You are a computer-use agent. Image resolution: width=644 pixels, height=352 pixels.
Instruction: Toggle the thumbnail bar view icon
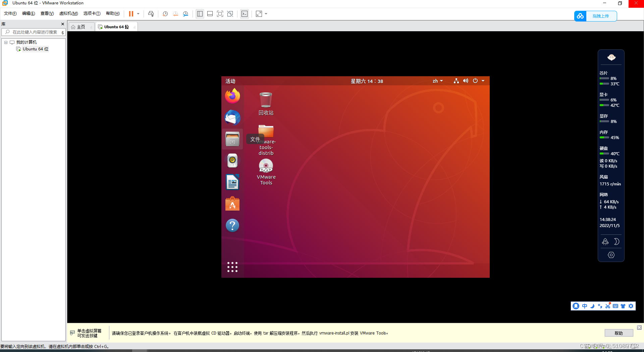[210, 14]
